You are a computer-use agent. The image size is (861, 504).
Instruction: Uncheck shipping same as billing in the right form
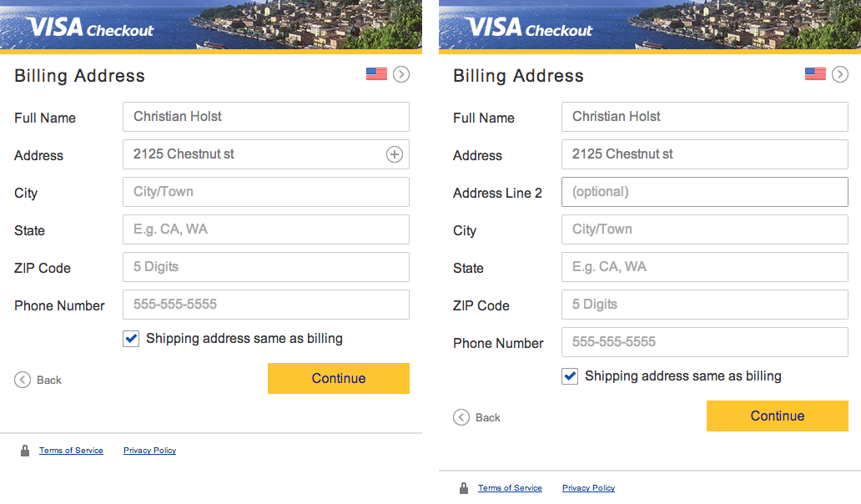[570, 376]
